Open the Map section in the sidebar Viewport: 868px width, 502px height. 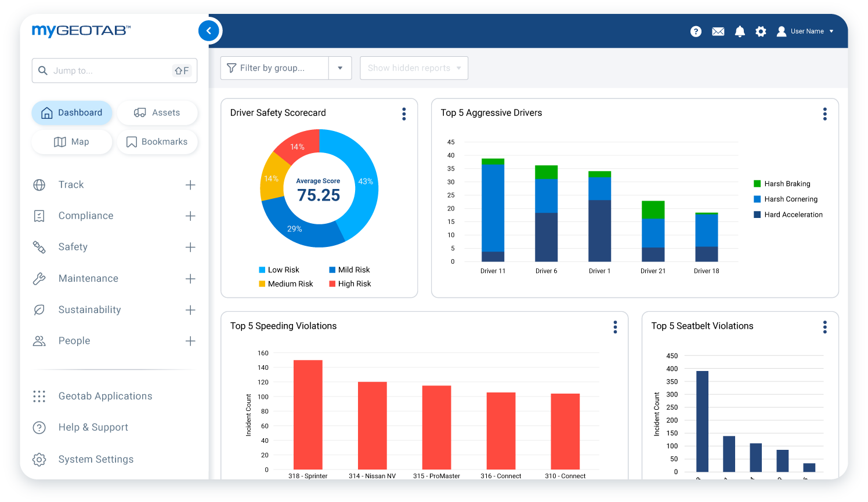71,141
